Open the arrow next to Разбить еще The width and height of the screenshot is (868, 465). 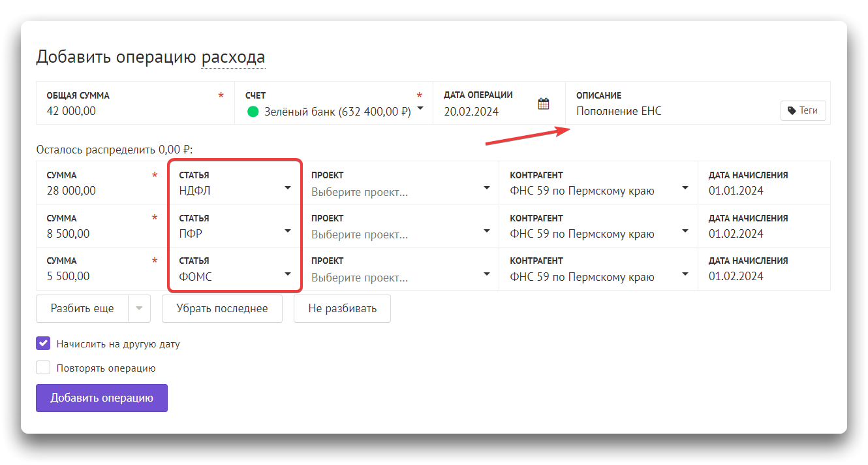[x=139, y=309]
